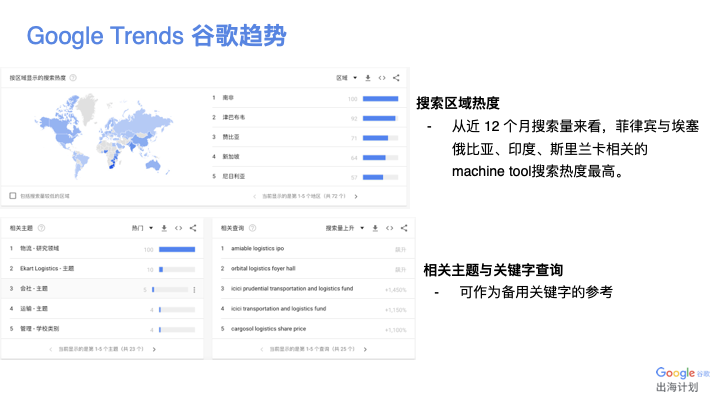
Task: Go to previous page of related topics
Action: pos(51,349)
